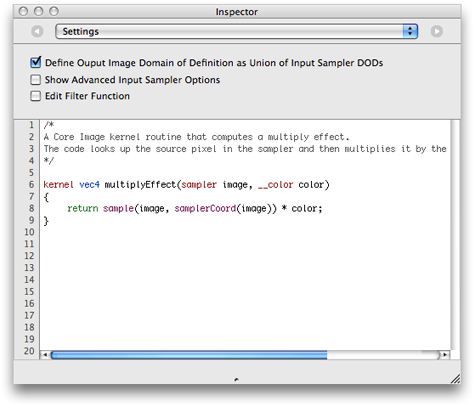This screenshot has height=406, width=475.
Task: Click line number 10 in gutter
Action: (x=29, y=232)
